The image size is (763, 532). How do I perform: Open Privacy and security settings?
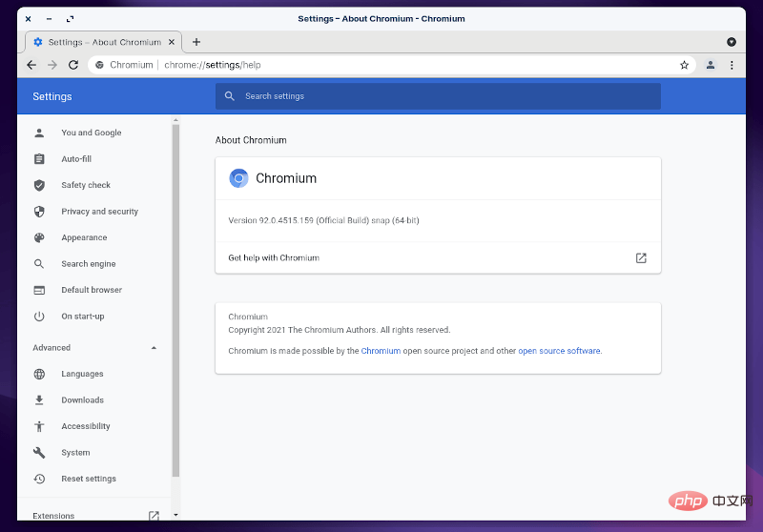[100, 212]
